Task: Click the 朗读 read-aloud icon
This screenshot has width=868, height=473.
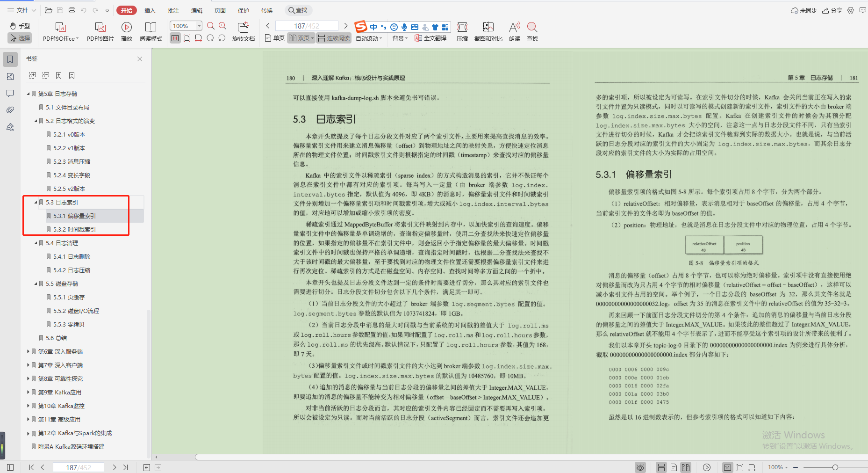Action: pos(514,27)
